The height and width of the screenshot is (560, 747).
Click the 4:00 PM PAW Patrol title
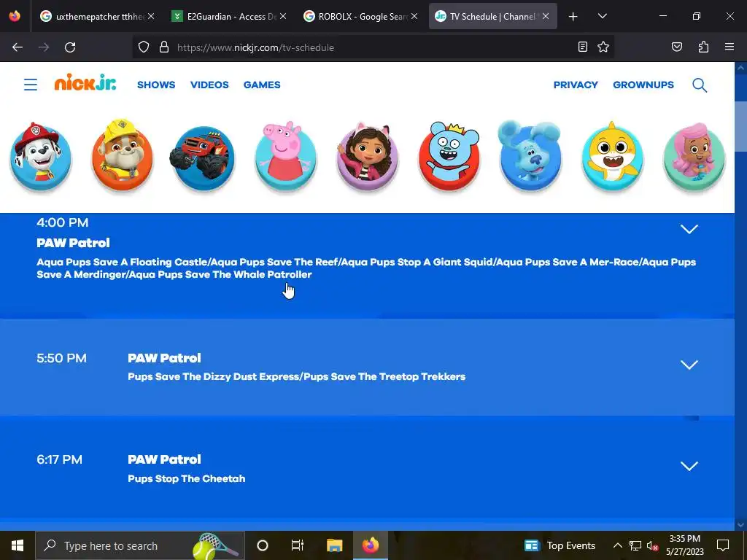click(x=74, y=243)
